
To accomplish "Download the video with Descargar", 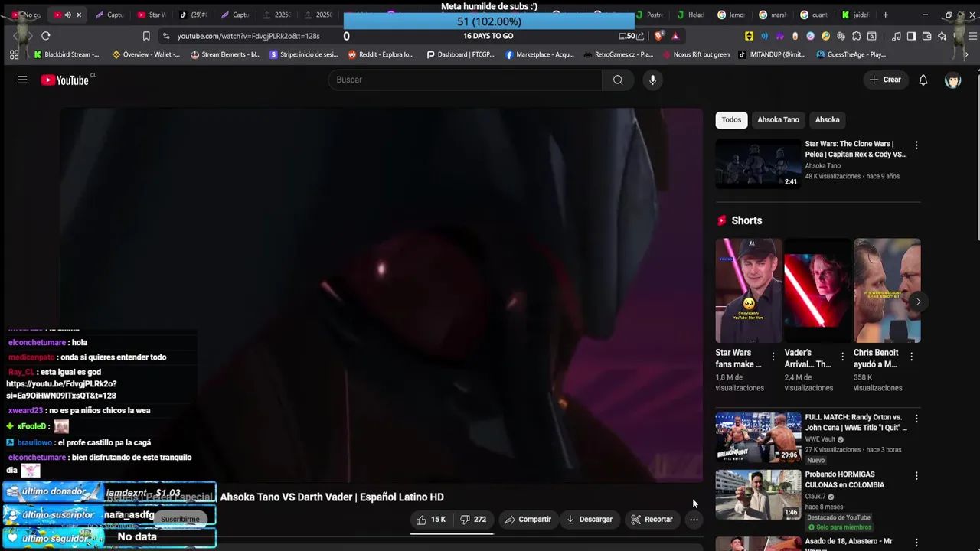I will coord(590,520).
